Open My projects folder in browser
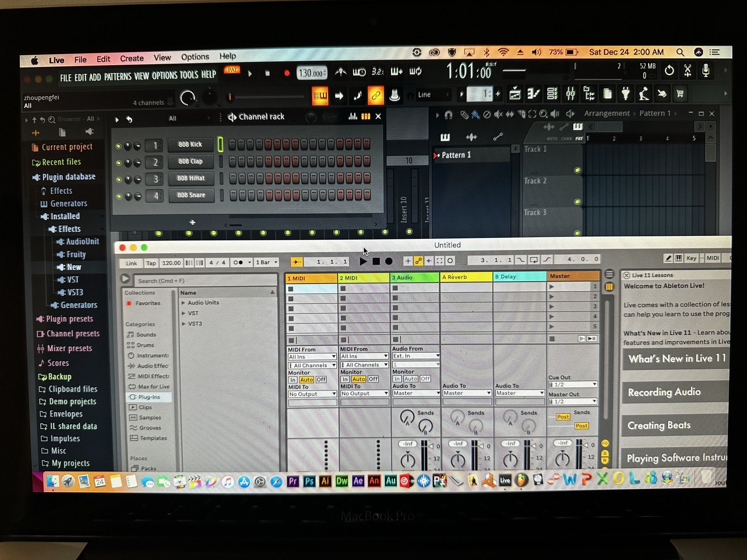 (x=66, y=463)
